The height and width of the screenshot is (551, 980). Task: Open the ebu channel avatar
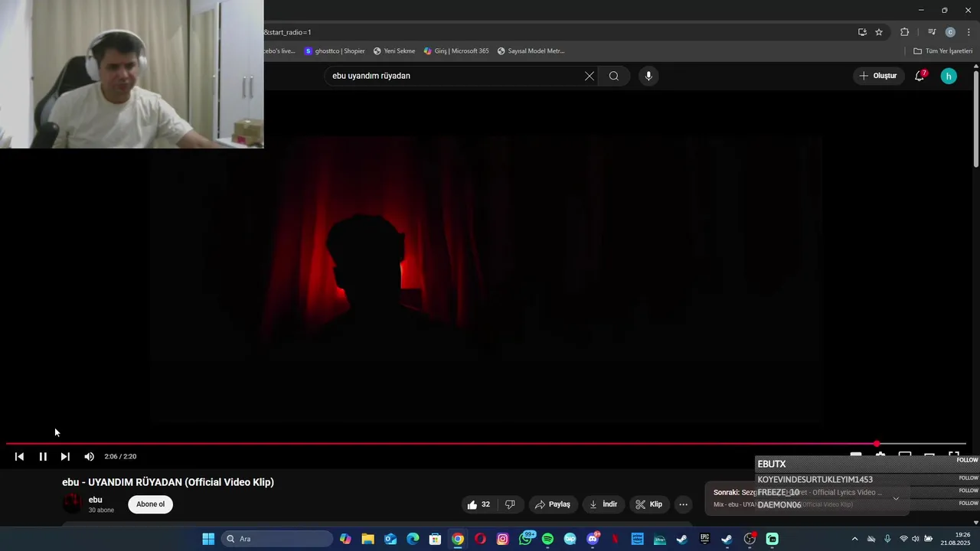click(72, 504)
